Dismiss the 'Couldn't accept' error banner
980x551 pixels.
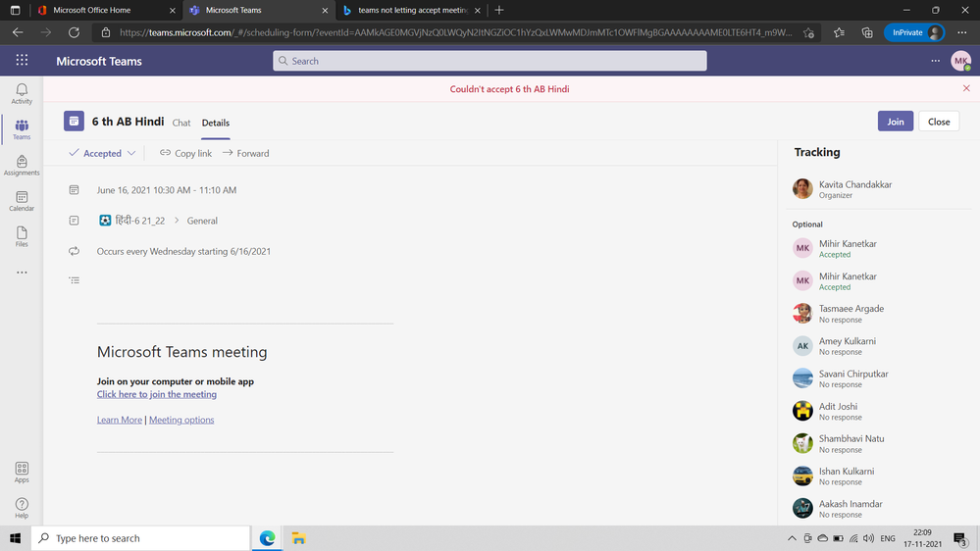click(x=966, y=88)
